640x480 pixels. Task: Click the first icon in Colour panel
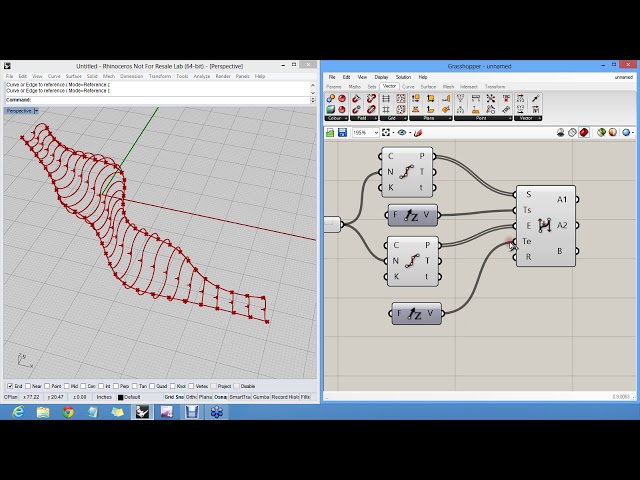331,98
